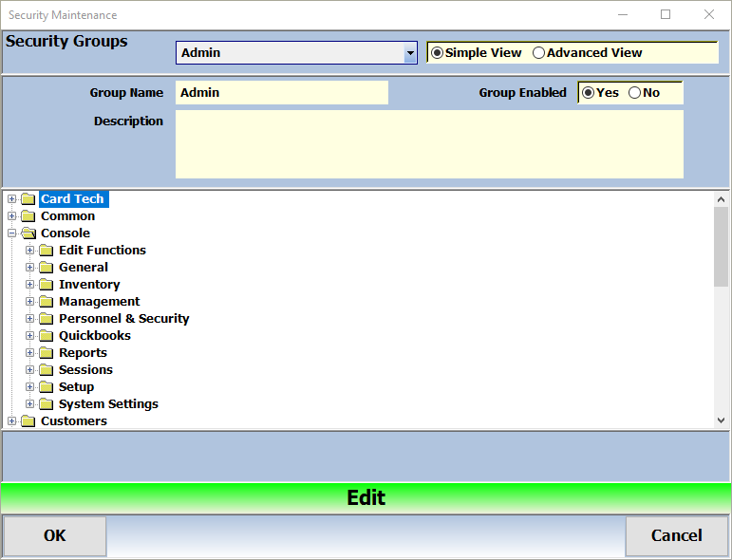The width and height of the screenshot is (732, 560).
Task: Collapse the Console tree node
Action: click(12, 233)
